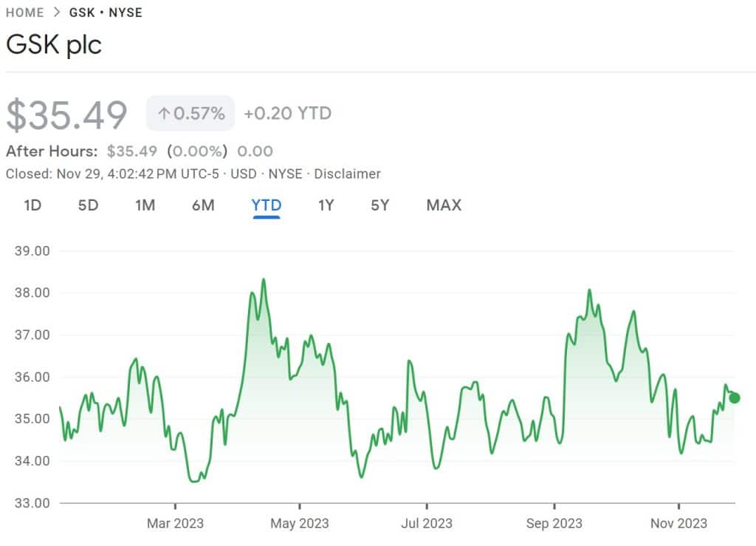Open the GSK • NYSE breadcrumb
The height and width of the screenshot is (546, 756).
tap(106, 13)
